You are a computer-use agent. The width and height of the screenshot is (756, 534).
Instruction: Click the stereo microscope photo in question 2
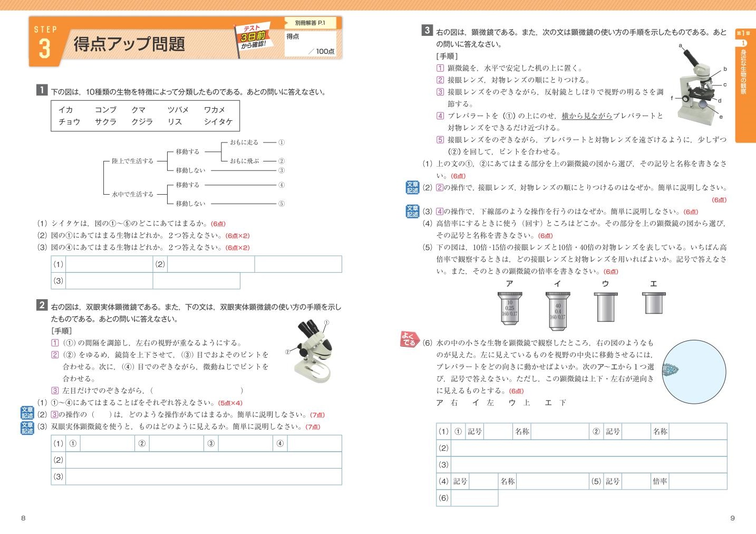(x=313, y=351)
